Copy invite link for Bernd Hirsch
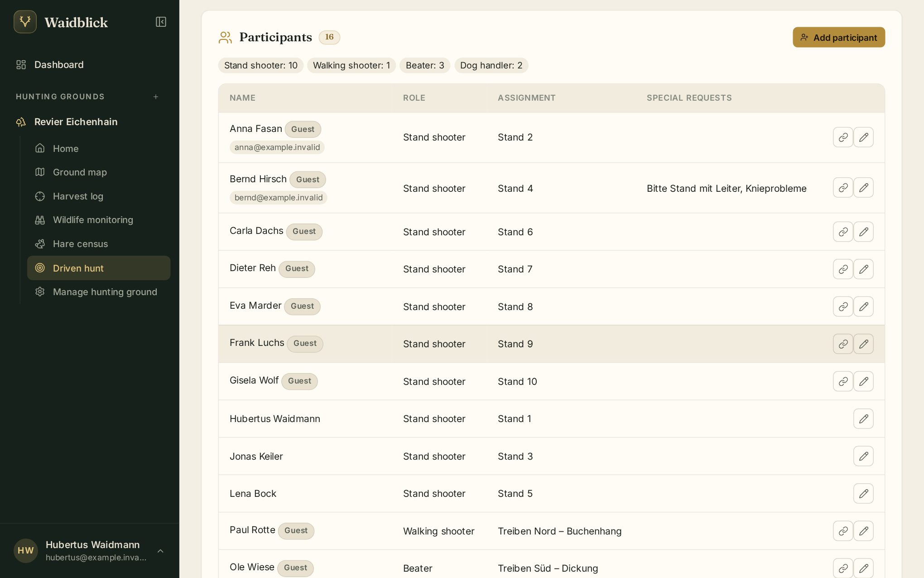 click(843, 187)
